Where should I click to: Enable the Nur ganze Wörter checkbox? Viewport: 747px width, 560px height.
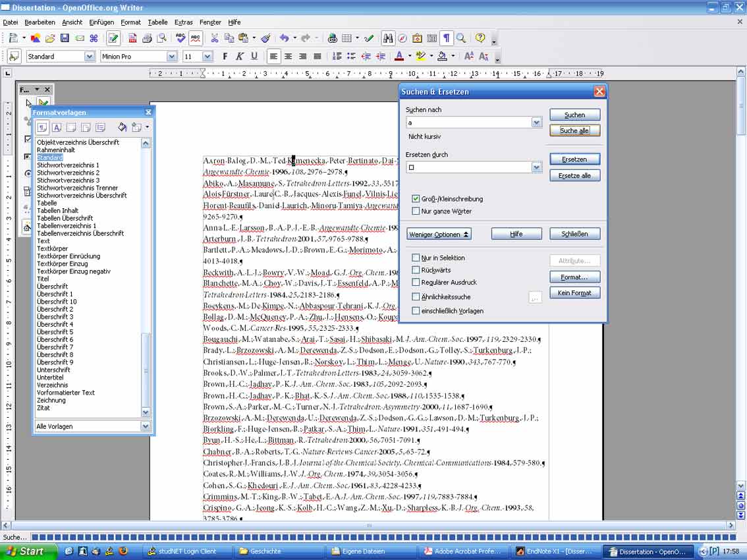click(x=416, y=211)
